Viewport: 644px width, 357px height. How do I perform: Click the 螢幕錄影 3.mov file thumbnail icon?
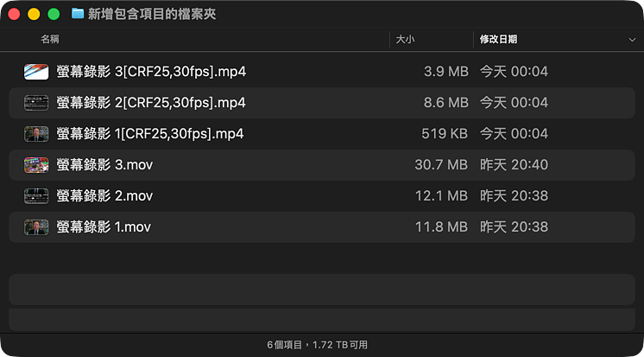[x=36, y=165]
